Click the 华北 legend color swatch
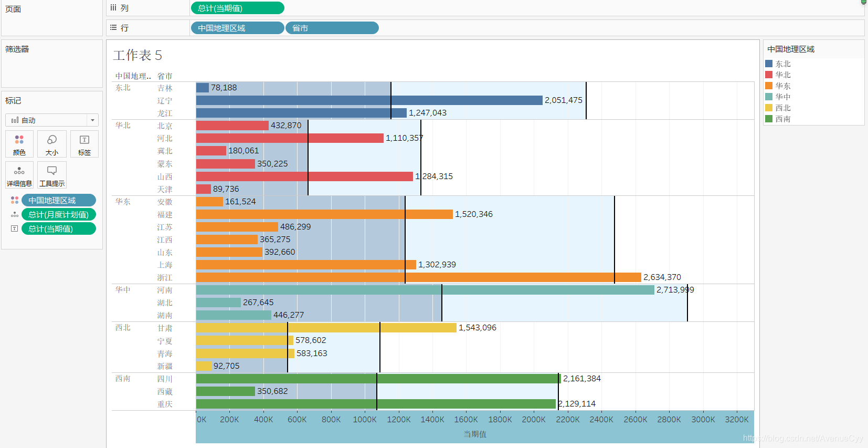Screen dimensions: 868x448 (x=769, y=75)
